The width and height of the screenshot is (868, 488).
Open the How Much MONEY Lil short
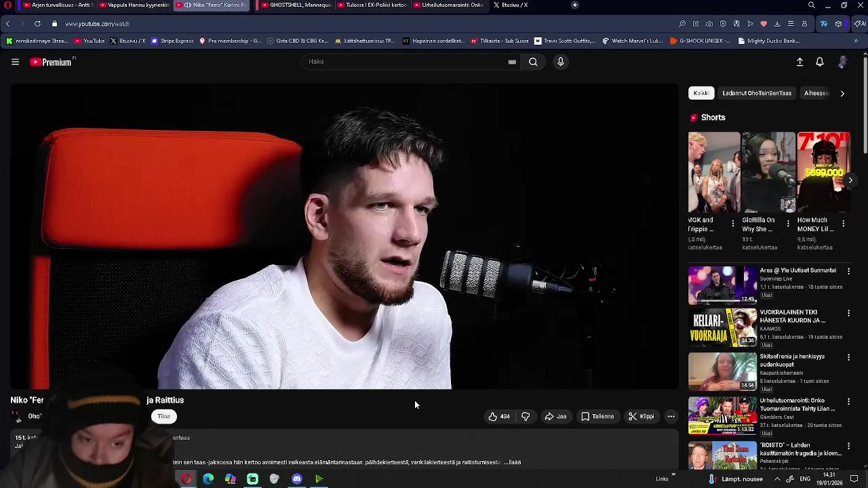click(x=823, y=173)
